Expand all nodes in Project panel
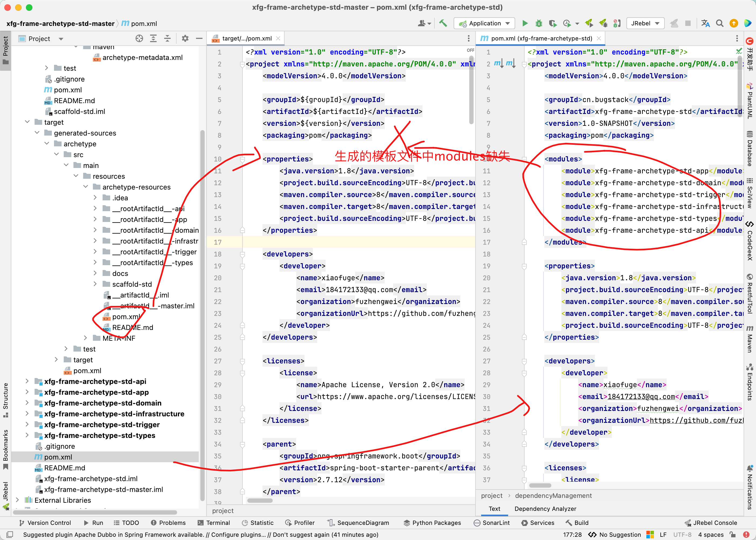 (x=153, y=39)
